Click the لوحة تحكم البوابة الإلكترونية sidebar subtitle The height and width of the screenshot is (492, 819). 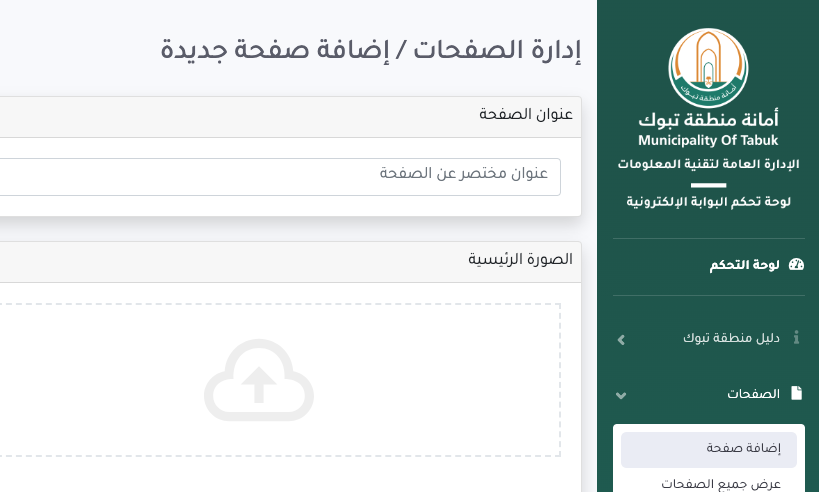point(708,202)
